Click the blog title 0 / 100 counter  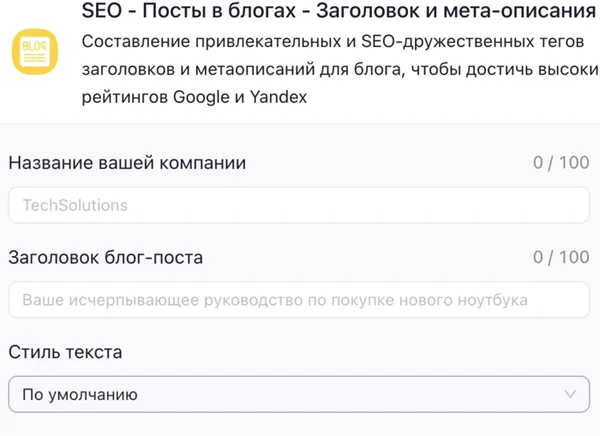coord(561,257)
